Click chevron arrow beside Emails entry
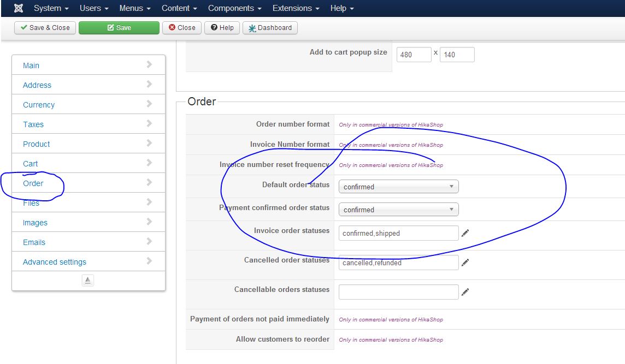 coord(149,242)
